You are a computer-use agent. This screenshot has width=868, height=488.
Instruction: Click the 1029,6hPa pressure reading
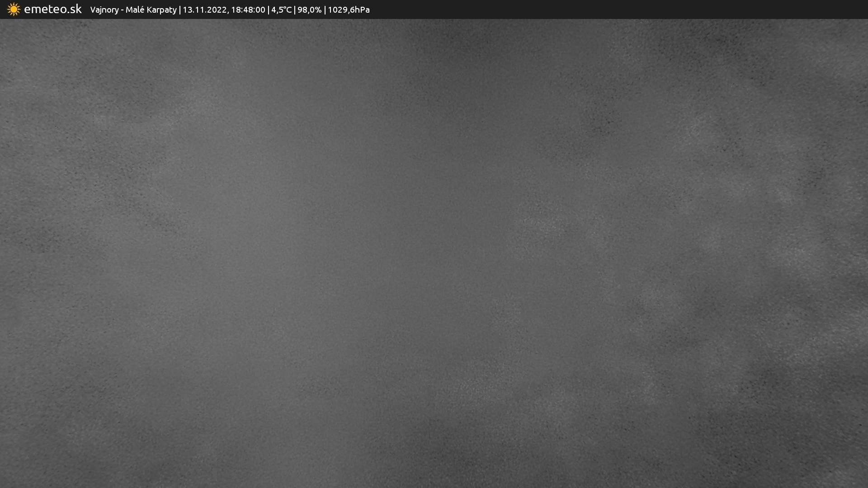point(348,10)
